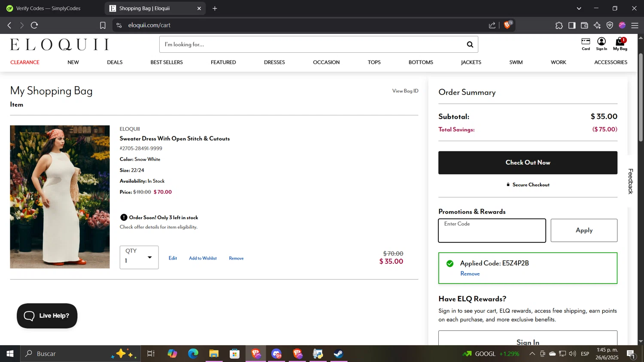This screenshot has width=644, height=362.
Task: Open the Feedback side tab
Action: pos(630,181)
